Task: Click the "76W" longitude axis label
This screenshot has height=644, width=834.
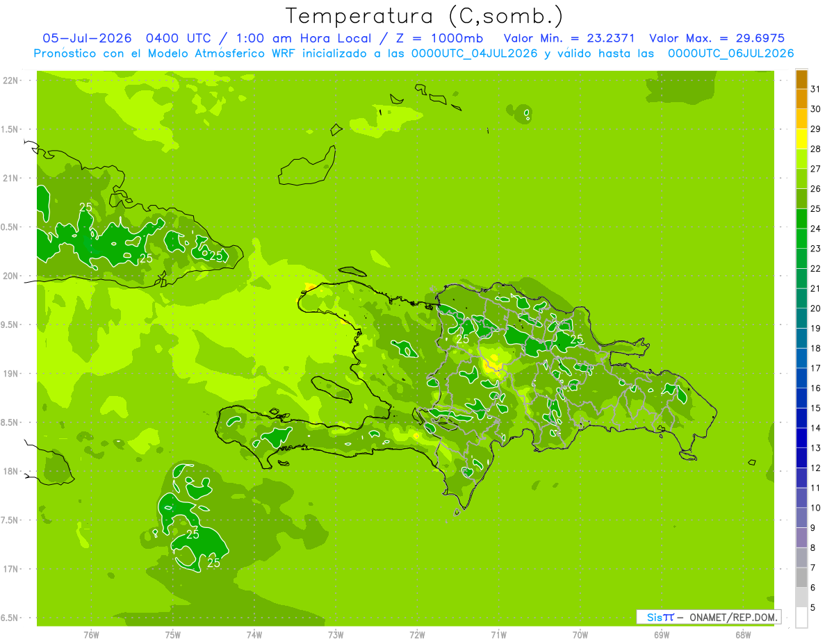Action: 91,635
